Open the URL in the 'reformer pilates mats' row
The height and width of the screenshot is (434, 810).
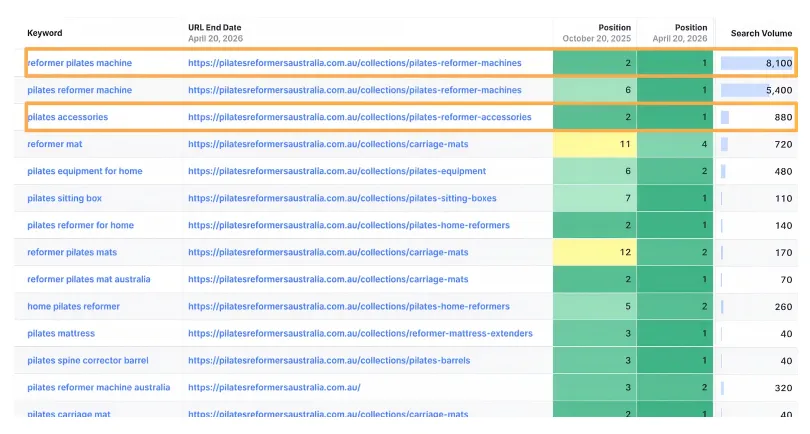[328, 252]
